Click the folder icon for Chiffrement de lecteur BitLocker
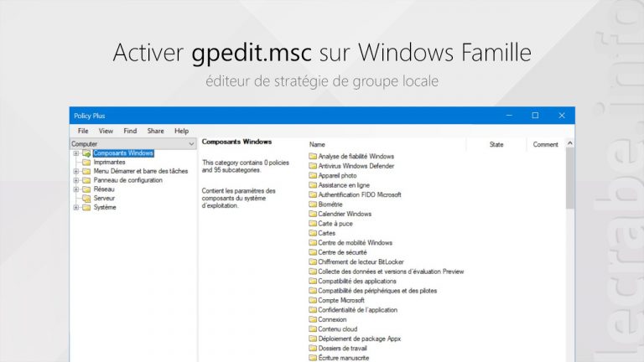Viewport: 644px width, 362px height. [313, 262]
